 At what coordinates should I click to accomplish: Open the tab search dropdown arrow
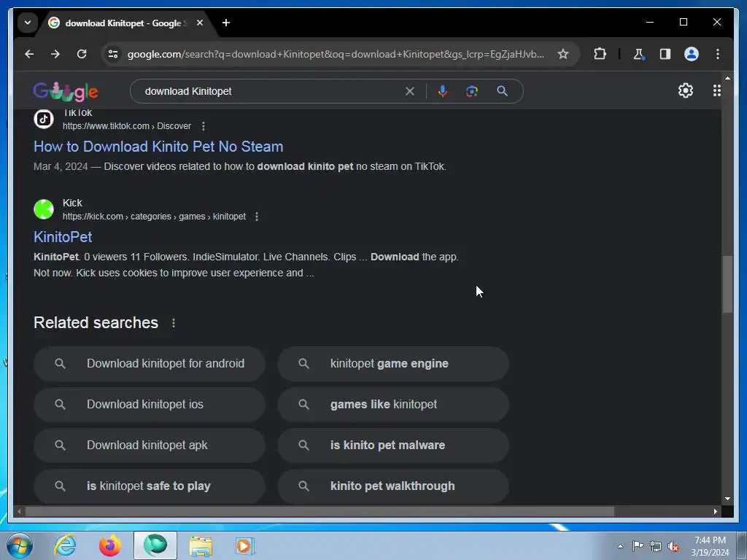[28, 23]
